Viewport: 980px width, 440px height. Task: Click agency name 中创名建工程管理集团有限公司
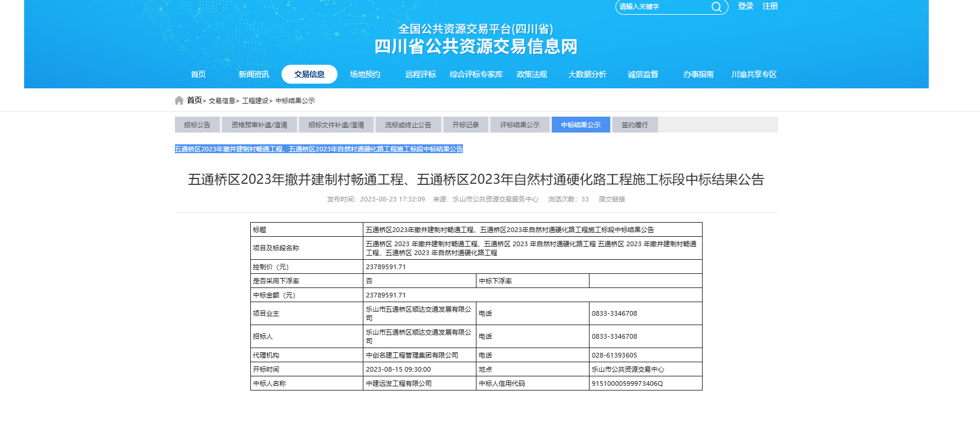click(412, 355)
